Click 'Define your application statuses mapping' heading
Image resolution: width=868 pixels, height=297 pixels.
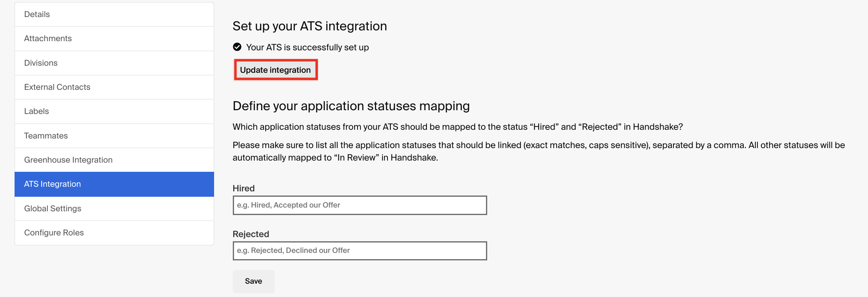351,106
